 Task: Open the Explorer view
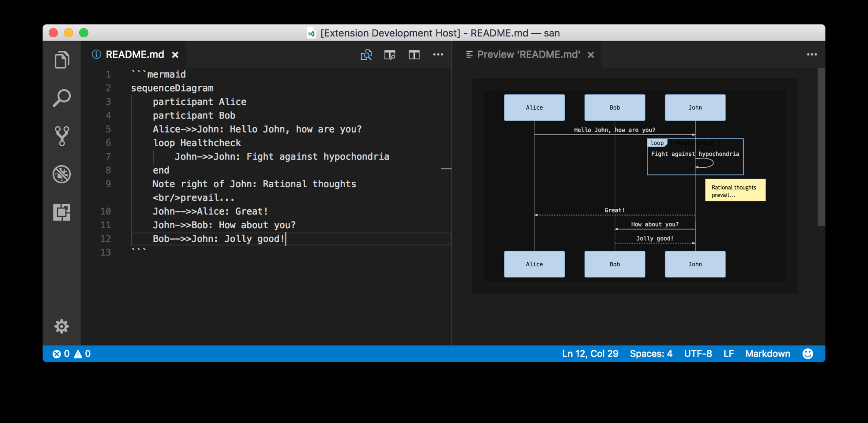[62, 59]
